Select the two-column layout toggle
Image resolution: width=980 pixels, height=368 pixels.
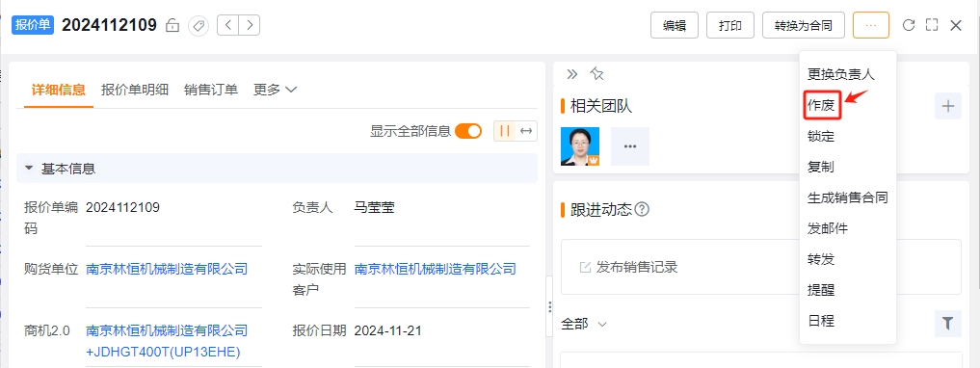coord(505,131)
